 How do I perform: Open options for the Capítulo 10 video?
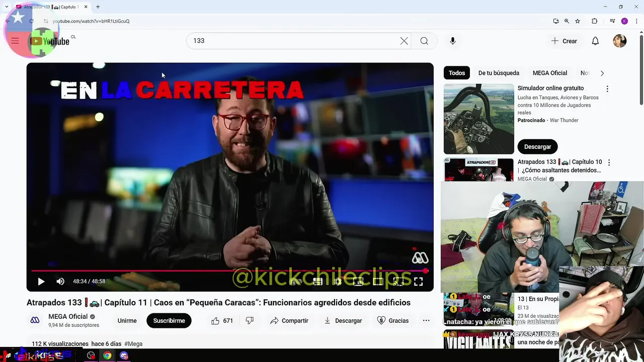coord(609,163)
